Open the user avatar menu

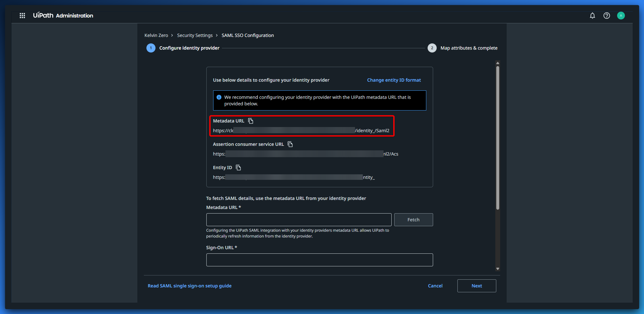click(x=621, y=16)
